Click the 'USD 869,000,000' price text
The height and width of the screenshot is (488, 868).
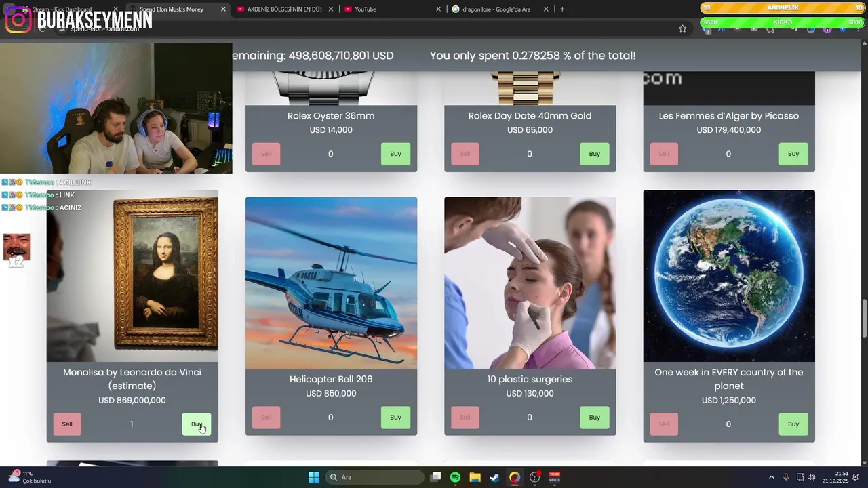click(x=132, y=401)
